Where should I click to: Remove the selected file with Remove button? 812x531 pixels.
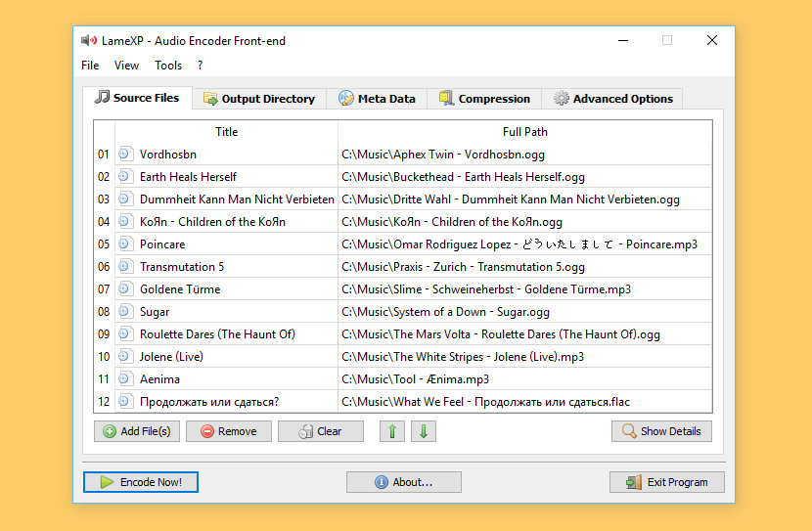229,431
